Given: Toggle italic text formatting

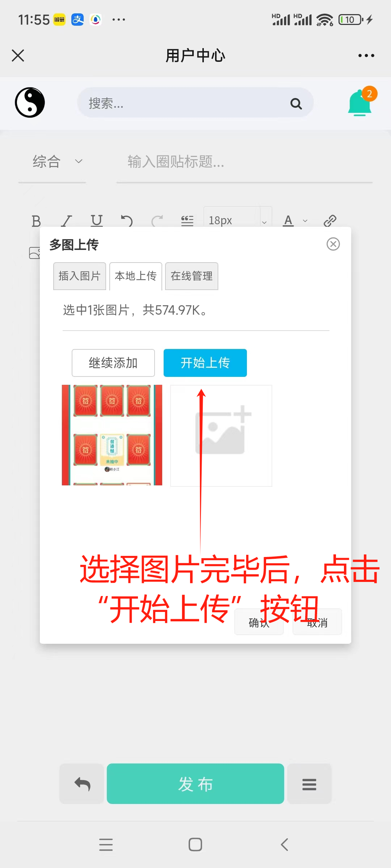Looking at the screenshot, I should coord(66,220).
